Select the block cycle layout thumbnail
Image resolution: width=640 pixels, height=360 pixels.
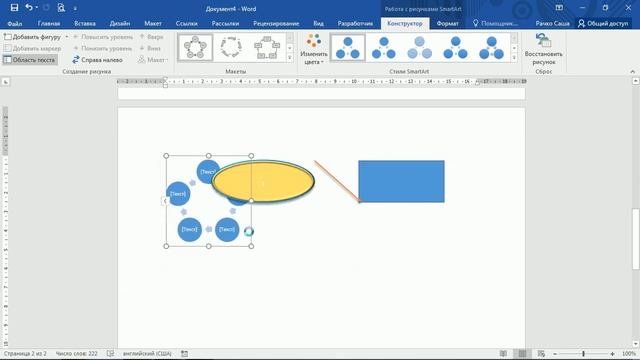click(x=267, y=47)
